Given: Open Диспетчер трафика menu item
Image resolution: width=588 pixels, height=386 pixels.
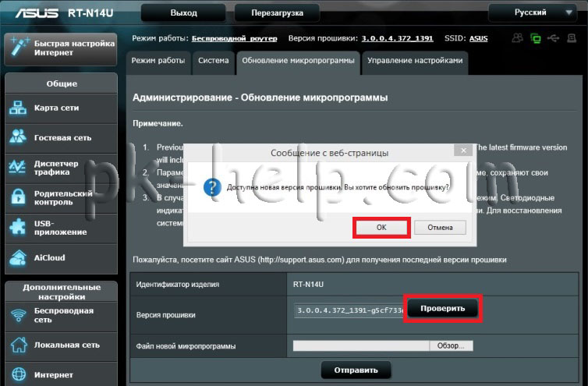Looking at the screenshot, I should [61, 168].
